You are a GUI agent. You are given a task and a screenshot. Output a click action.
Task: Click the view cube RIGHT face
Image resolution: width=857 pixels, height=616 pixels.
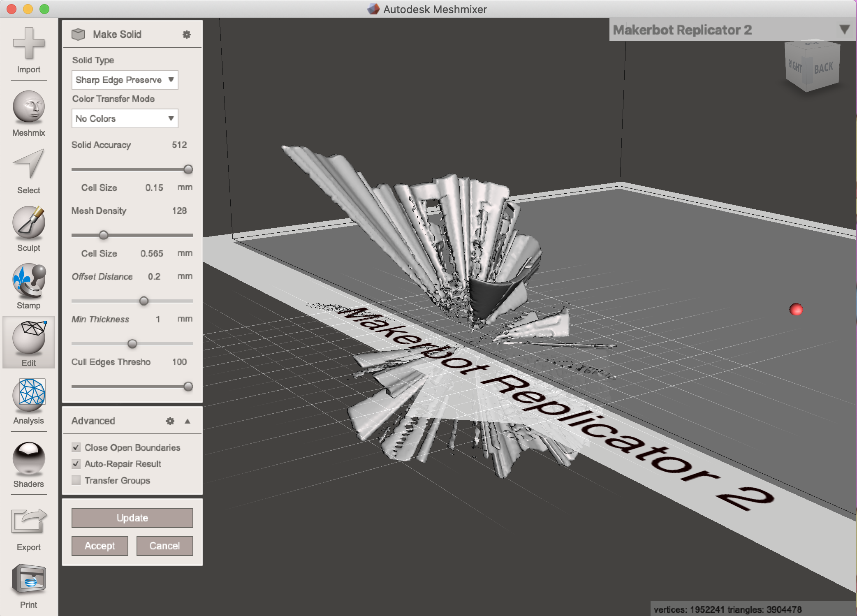pos(796,66)
